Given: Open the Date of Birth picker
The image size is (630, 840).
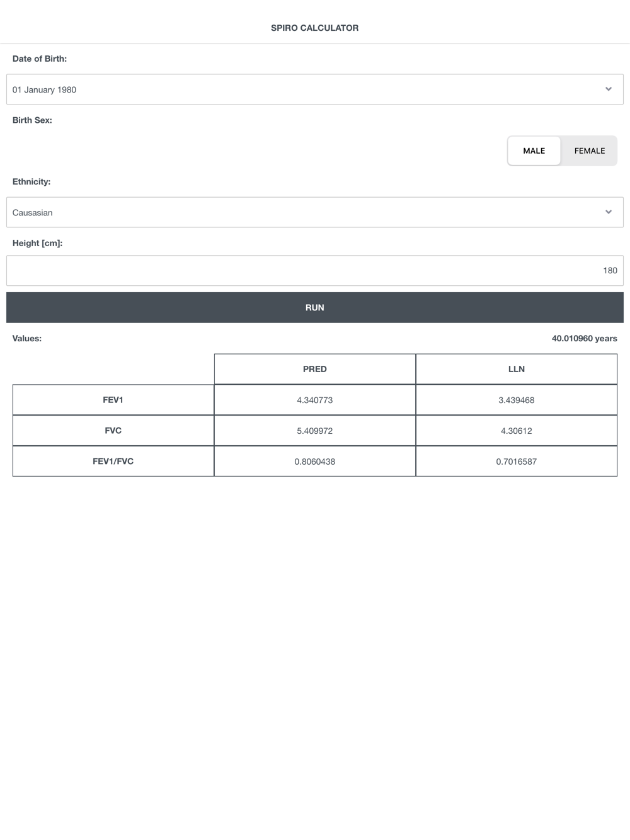Looking at the screenshot, I should click(314, 89).
